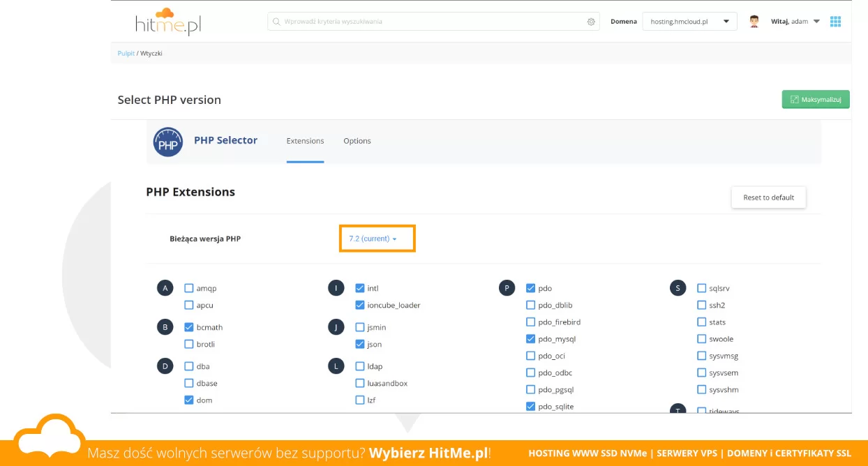The width and height of the screenshot is (868, 466).
Task: Check the sysvsem extension
Action: pyautogui.click(x=702, y=373)
